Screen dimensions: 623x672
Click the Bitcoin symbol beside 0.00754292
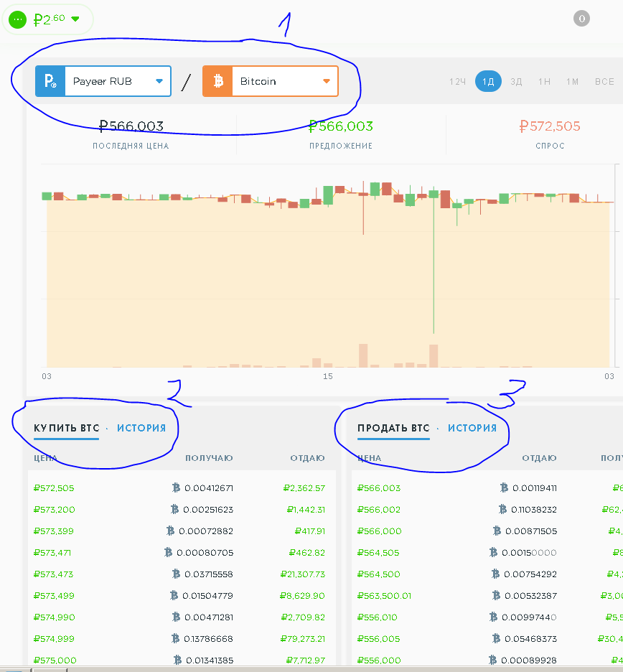[496, 574]
